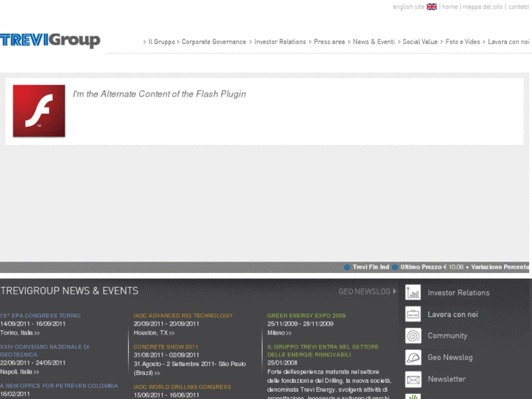Screen dimensions: 532x399
Task: Open the Corporate Governance menu
Action: click(x=214, y=42)
